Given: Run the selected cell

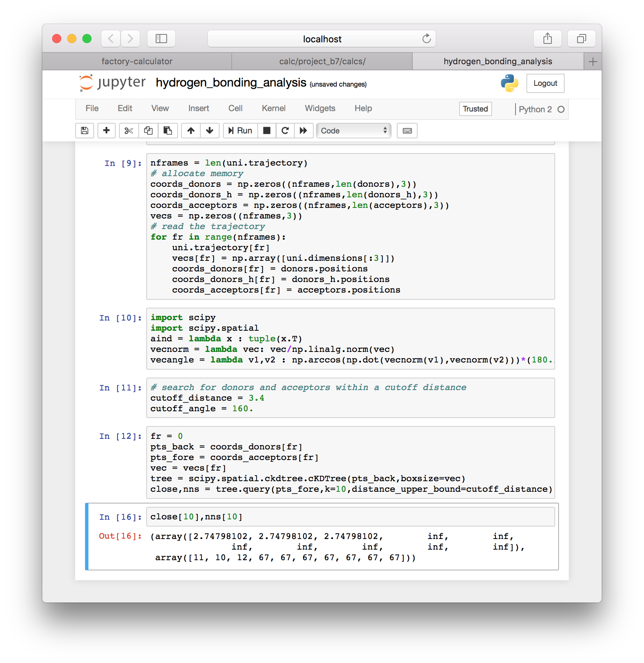Looking at the screenshot, I should click(240, 131).
